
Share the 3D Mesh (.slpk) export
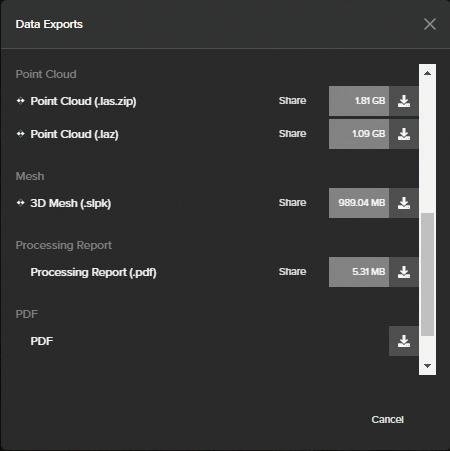point(292,203)
